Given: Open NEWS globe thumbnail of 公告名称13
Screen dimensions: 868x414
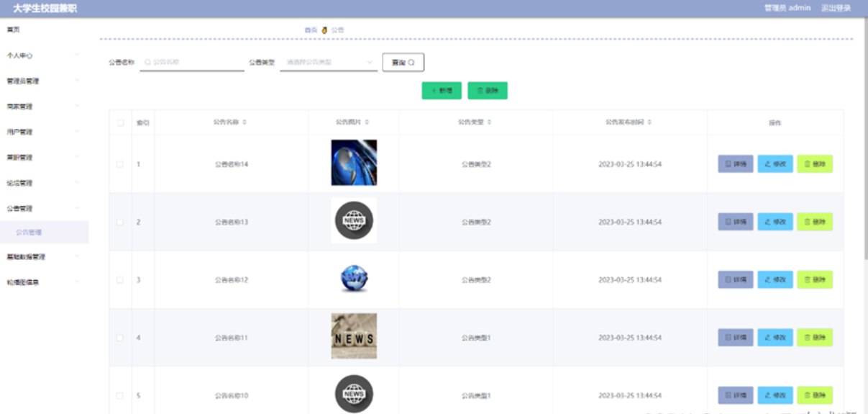Looking at the screenshot, I should click(354, 220).
